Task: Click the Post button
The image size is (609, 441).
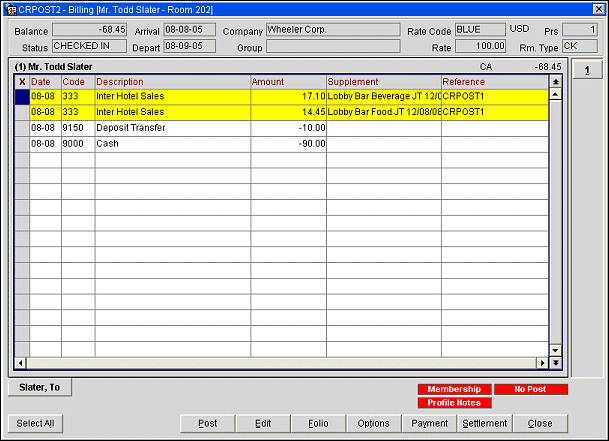Action: pos(207,423)
